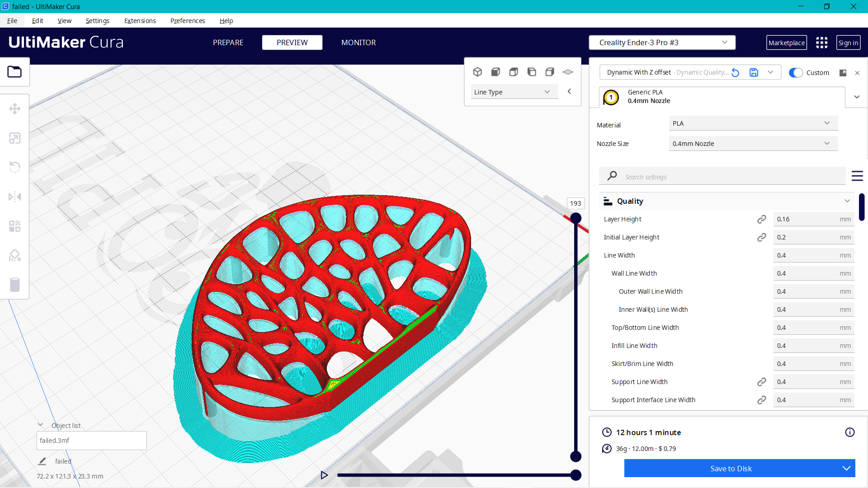Select the Mirror tool
868x488 pixels.
coord(15,196)
